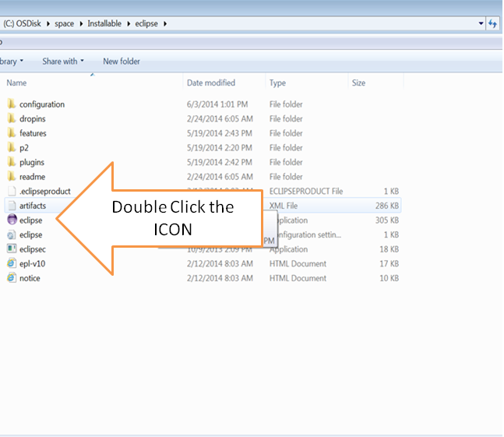Click the features folder icon
This screenshot has height=437, width=504.
click(11, 132)
